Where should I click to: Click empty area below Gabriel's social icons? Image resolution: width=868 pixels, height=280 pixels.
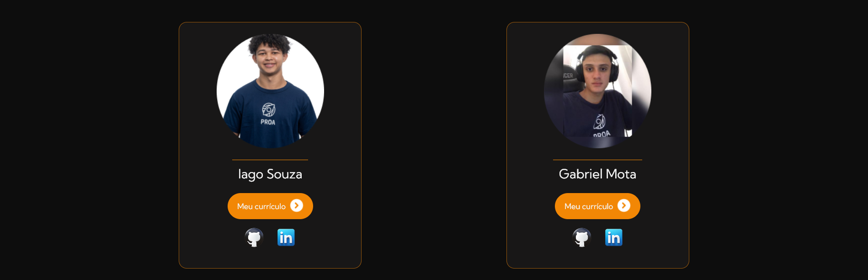(x=597, y=257)
